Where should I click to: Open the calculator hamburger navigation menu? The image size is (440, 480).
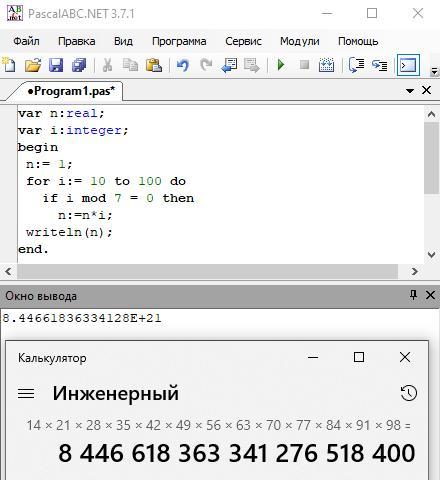click(26, 393)
